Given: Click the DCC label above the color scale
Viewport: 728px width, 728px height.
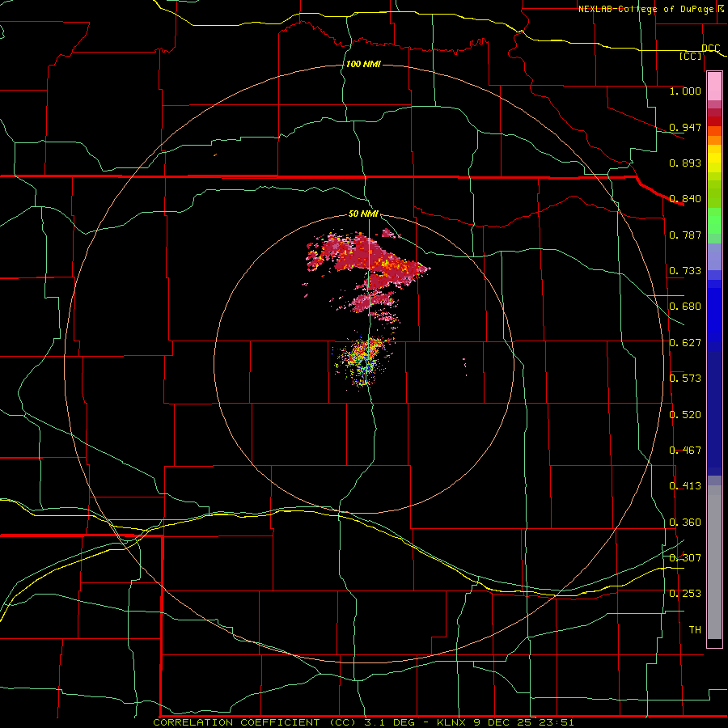Looking at the screenshot, I should [x=710, y=49].
